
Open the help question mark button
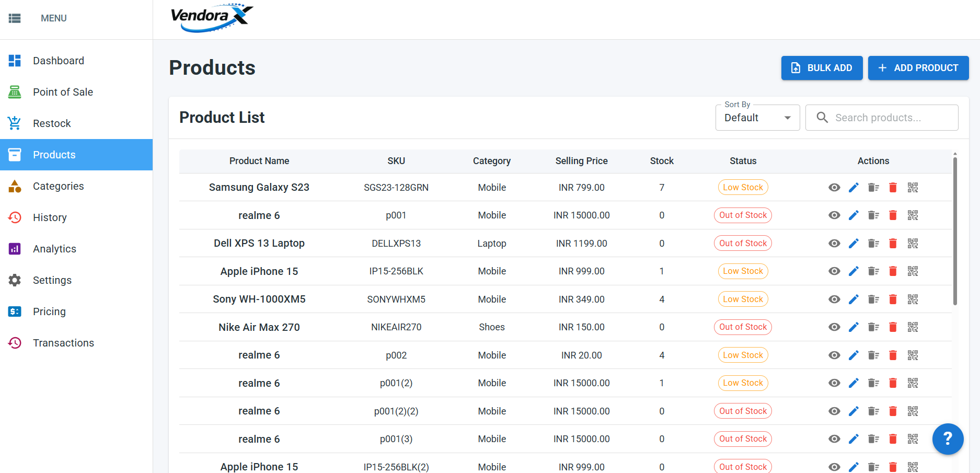coord(948,439)
